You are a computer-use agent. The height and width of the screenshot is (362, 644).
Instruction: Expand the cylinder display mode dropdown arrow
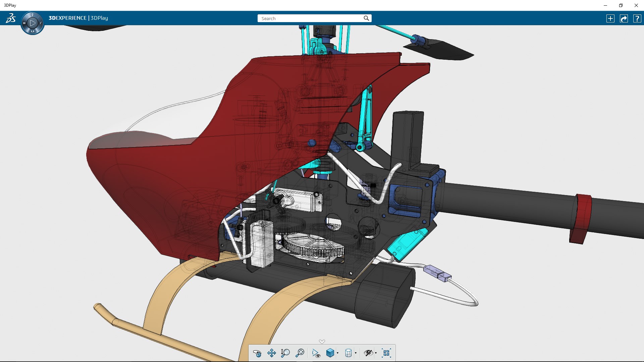[356, 353]
